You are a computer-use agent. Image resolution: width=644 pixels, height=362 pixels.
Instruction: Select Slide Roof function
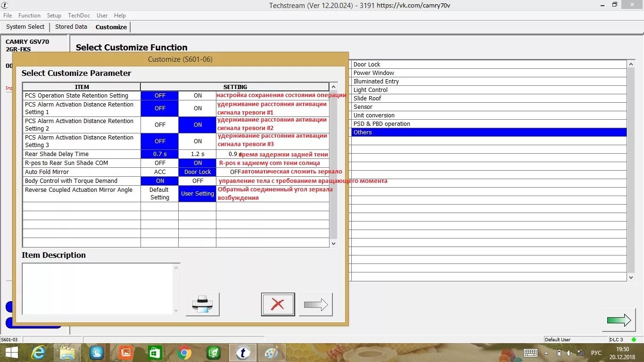pyautogui.click(x=489, y=99)
